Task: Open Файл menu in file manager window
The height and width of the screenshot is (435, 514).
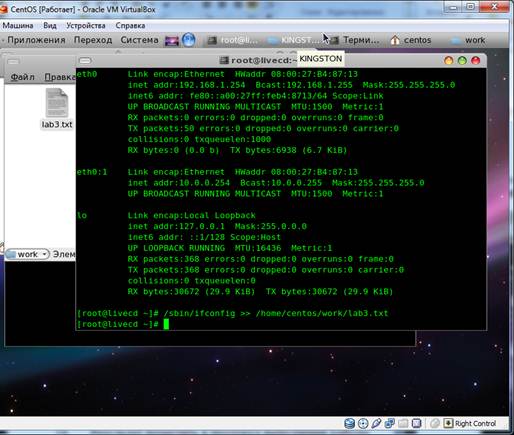Action: click(x=23, y=77)
